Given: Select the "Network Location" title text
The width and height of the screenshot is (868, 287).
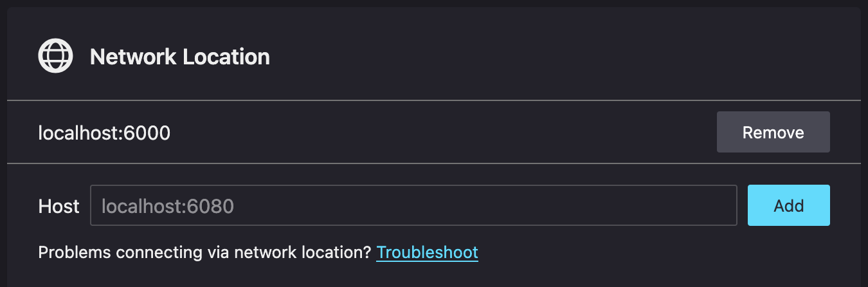Looking at the screenshot, I should tap(180, 57).
